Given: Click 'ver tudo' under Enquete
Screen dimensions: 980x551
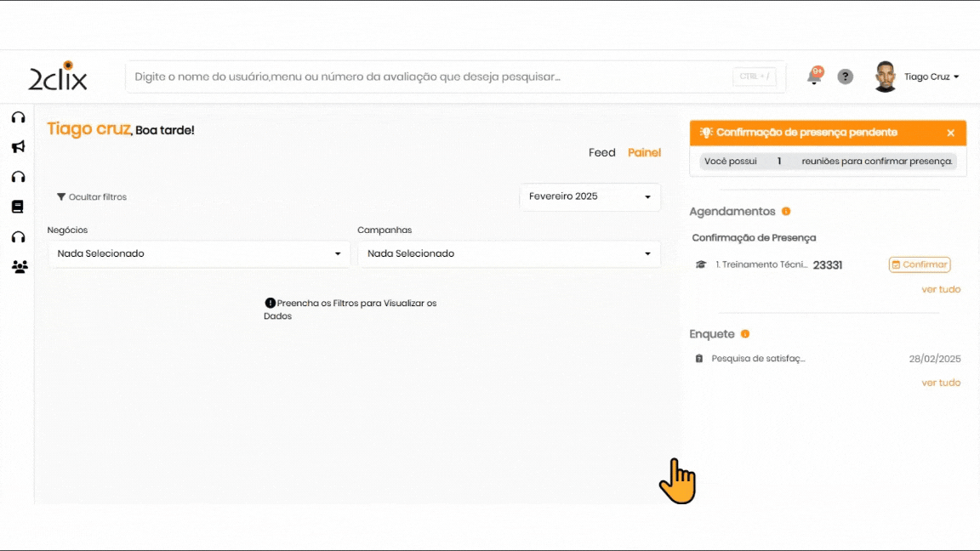Looking at the screenshot, I should click(x=941, y=383).
